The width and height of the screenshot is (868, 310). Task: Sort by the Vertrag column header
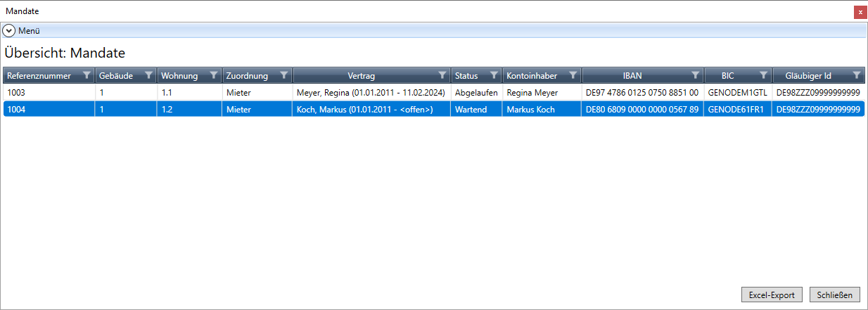(x=361, y=75)
